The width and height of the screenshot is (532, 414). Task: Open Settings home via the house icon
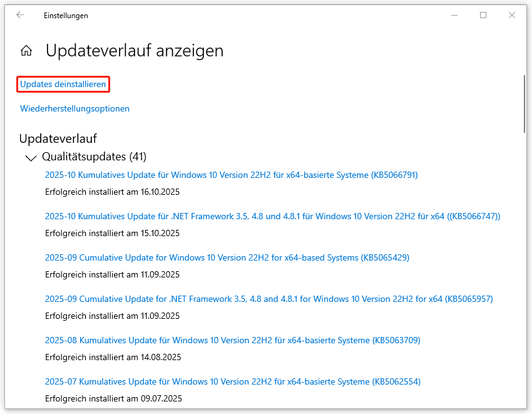pyautogui.click(x=26, y=50)
